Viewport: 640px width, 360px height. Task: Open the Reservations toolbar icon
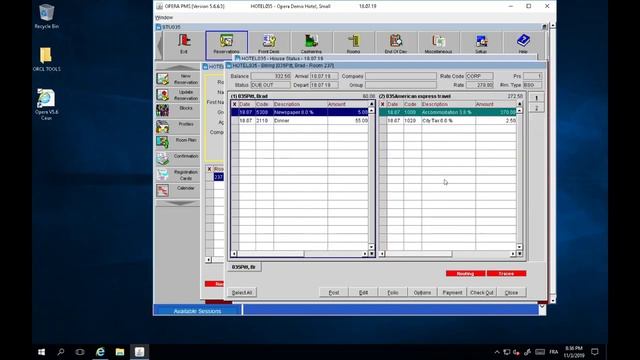point(227,44)
